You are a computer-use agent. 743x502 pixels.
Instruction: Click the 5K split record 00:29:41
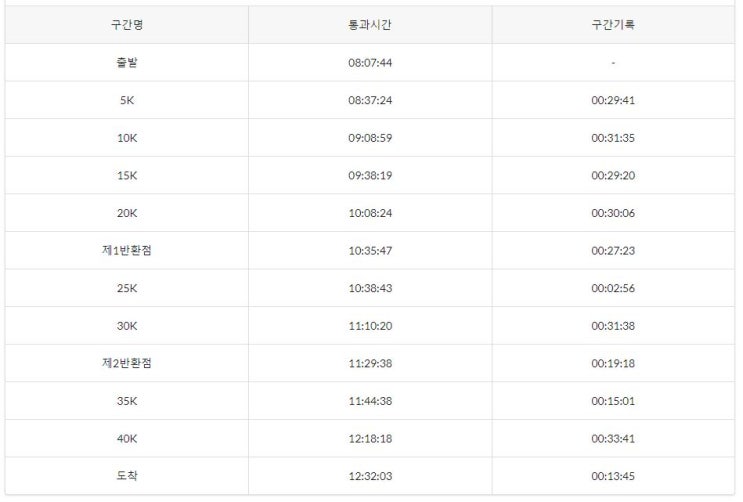coord(612,100)
